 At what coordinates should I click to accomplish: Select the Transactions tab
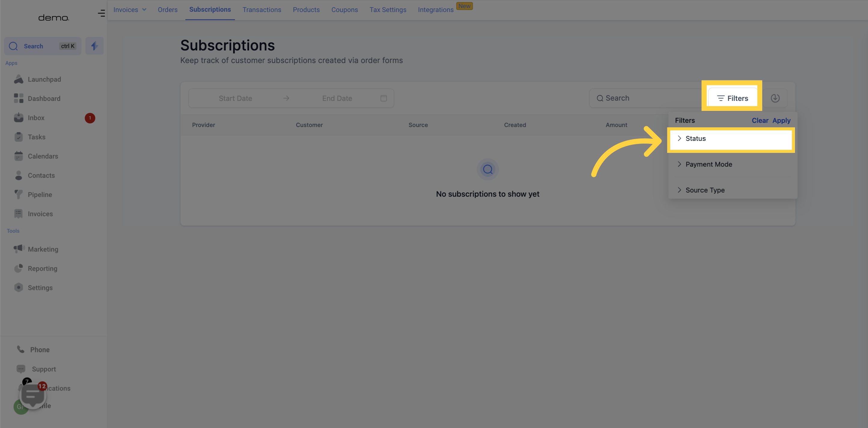[x=261, y=10]
